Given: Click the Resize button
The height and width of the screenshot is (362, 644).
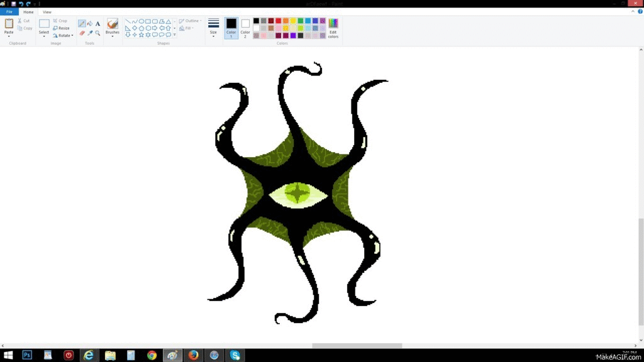Looking at the screenshot, I should pyautogui.click(x=62, y=28).
